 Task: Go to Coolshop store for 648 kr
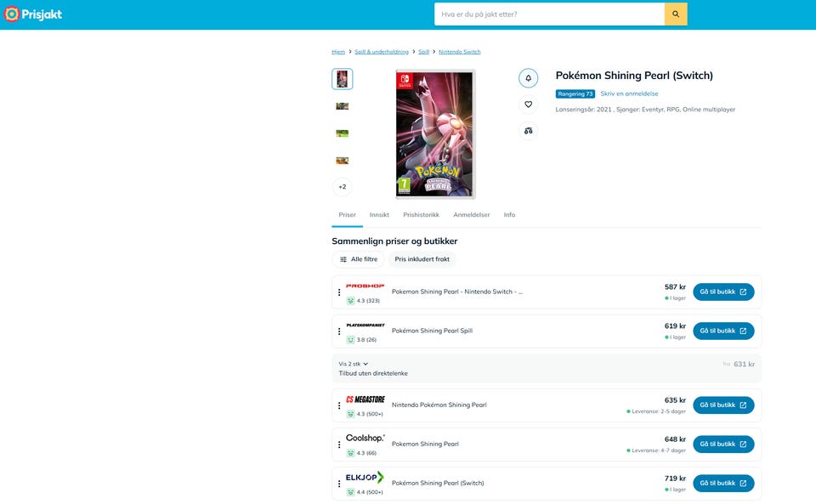[x=723, y=445]
